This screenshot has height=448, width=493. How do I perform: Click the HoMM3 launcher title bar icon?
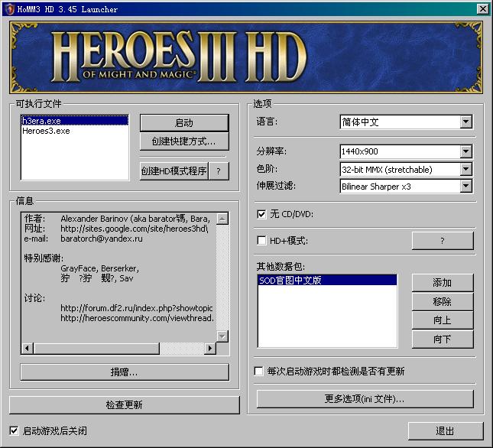(8, 8)
